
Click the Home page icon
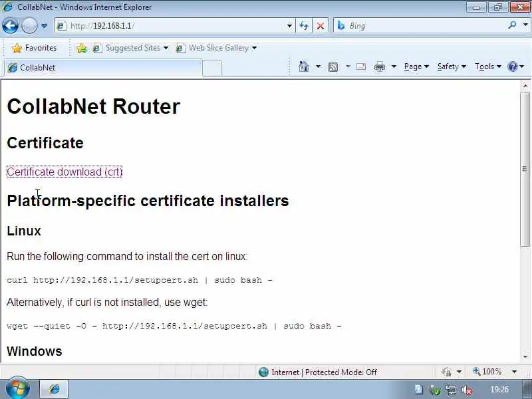coord(304,66)
